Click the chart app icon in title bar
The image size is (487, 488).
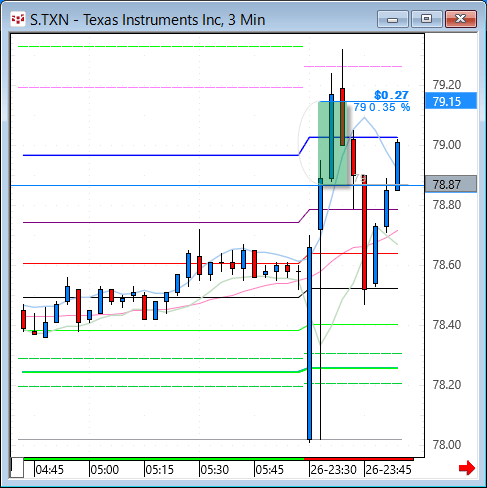point(18,19)
